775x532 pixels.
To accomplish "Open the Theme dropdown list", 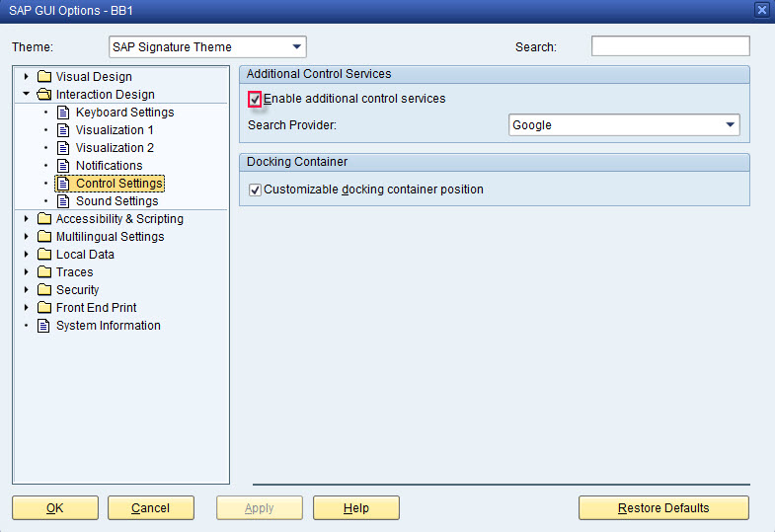I will [x=207, y=47].
